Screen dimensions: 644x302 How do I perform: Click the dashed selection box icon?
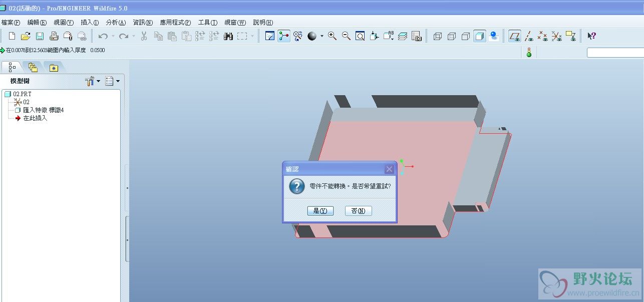pyautogui.click(x=242, y=36)
